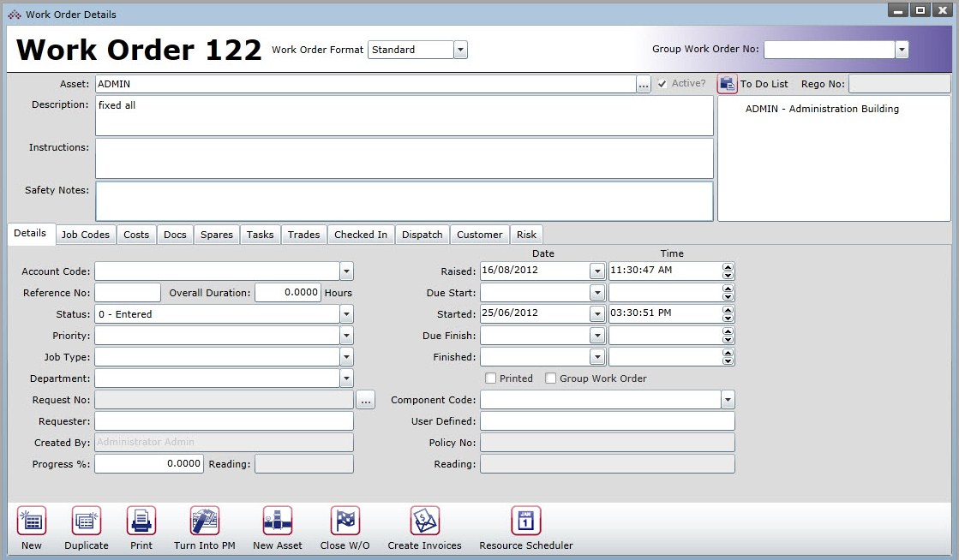Screen dimensions: 959x560
Task: Select the Spares tab
Action: (x=217, y=235)
